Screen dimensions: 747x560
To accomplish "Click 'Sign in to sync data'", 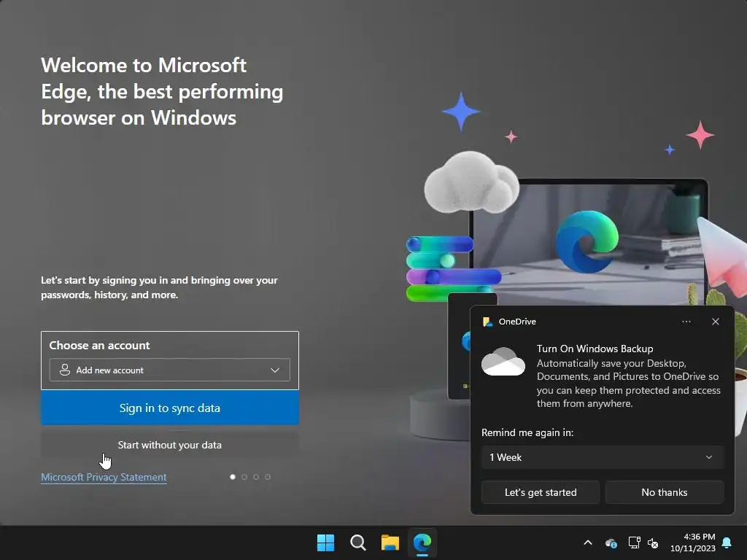I will click(x=169, y=408).
